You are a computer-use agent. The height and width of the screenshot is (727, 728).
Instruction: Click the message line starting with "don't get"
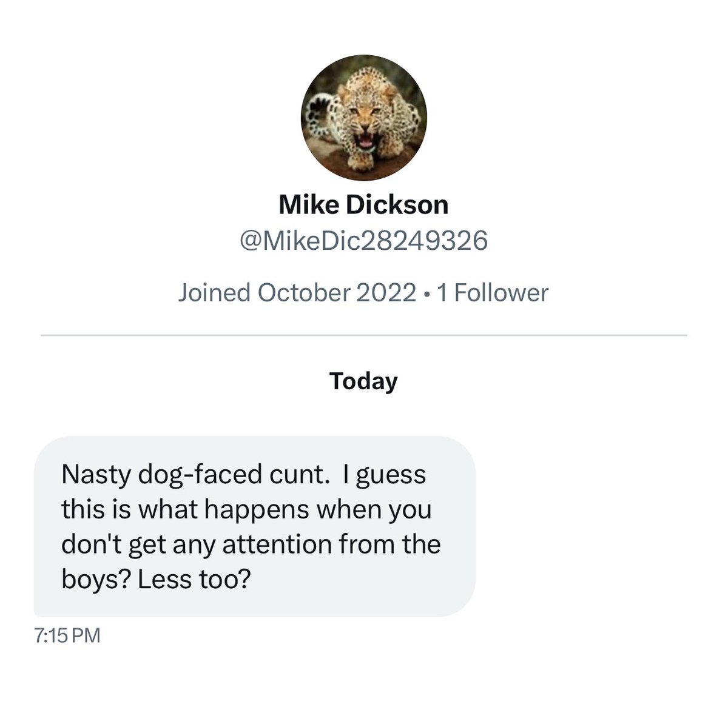pyautogui.click(x=251, y=544)
